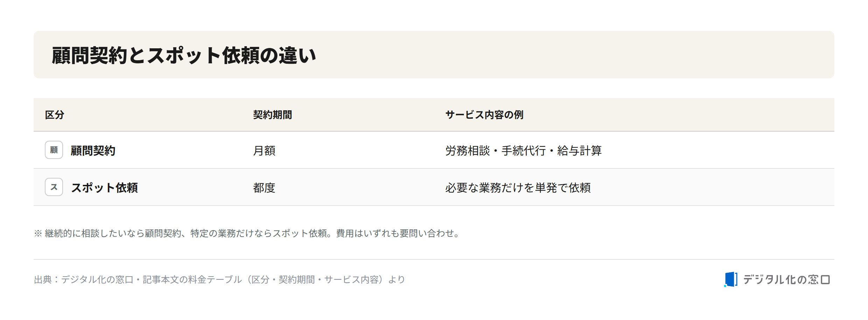Click the サービス内容の例 column header

point(484,115)
